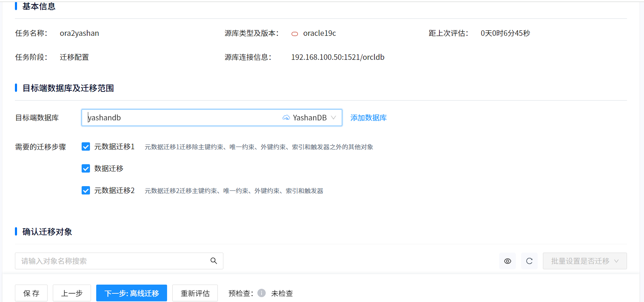Click the search magnifier icon
Screen dimensions: 644x302
point(214,261)
